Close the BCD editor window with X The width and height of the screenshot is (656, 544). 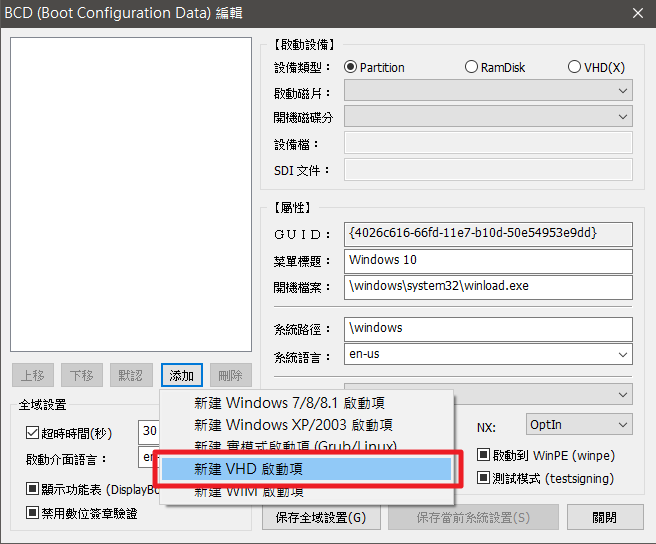(637, 13)
